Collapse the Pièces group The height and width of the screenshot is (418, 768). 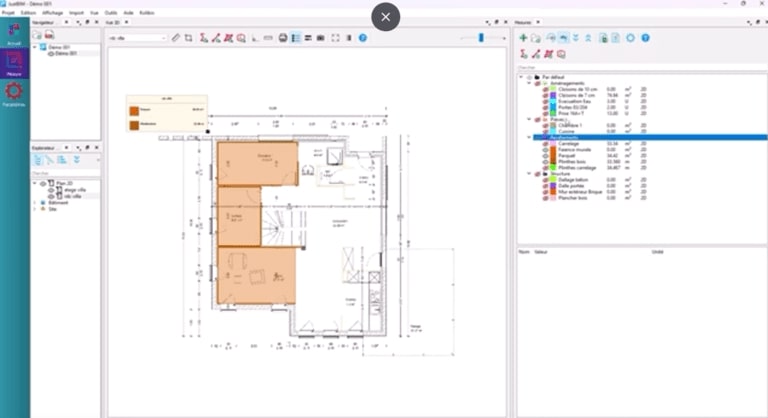point(529,120)
